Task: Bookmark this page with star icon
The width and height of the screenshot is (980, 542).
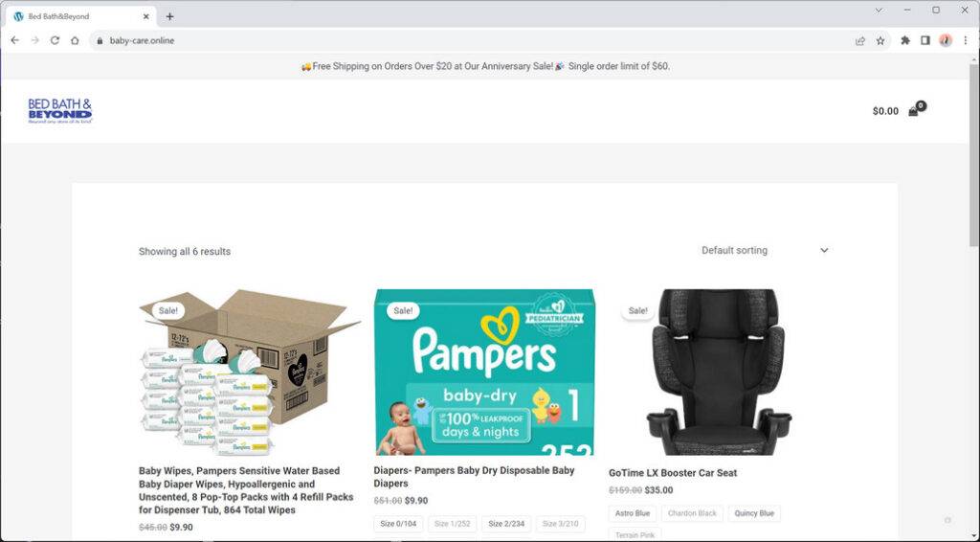Action: click(x=880, y=40)
